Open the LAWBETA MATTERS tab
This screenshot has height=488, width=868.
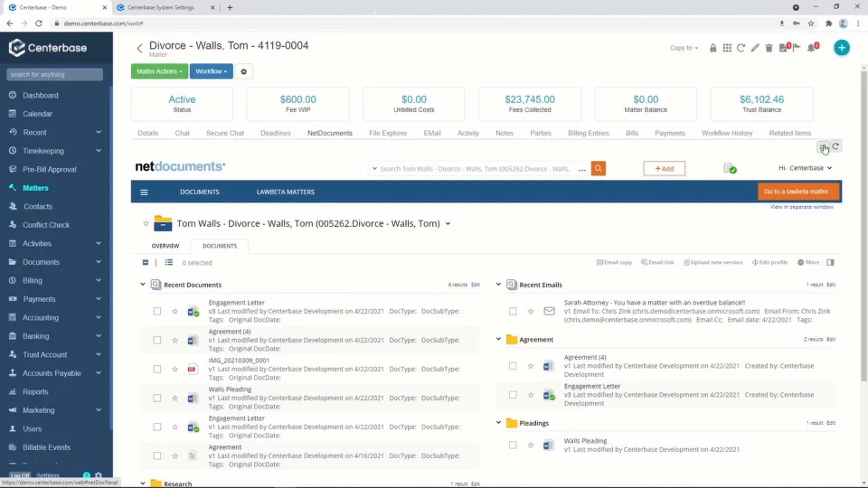click(285, 192)
